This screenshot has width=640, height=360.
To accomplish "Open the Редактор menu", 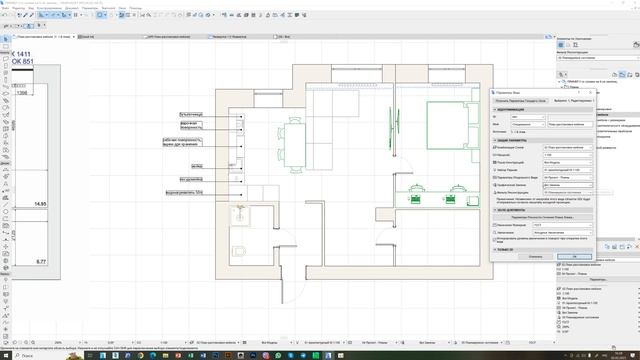I will [x=18, y=8].
